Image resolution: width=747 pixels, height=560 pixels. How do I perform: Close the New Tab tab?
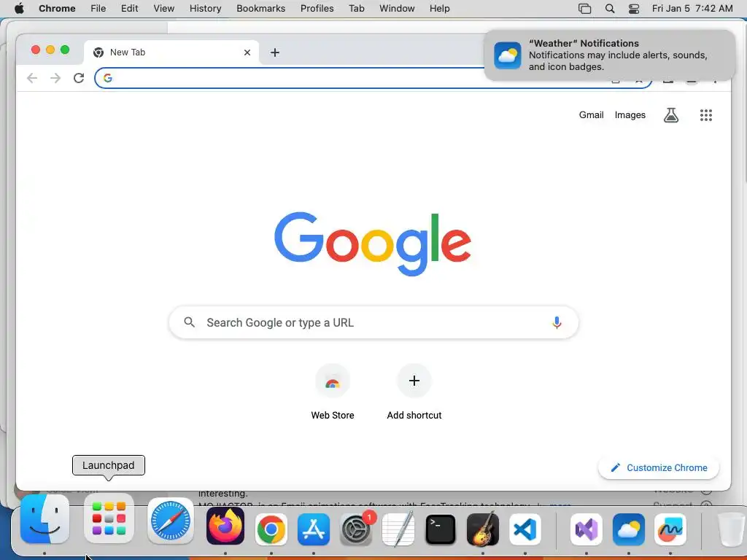247,52
